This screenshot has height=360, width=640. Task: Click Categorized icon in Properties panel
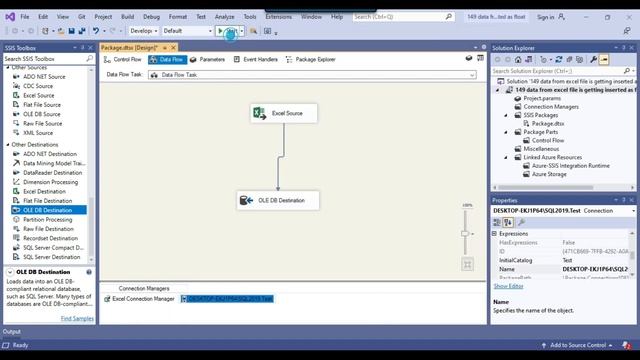coord(497,222)
